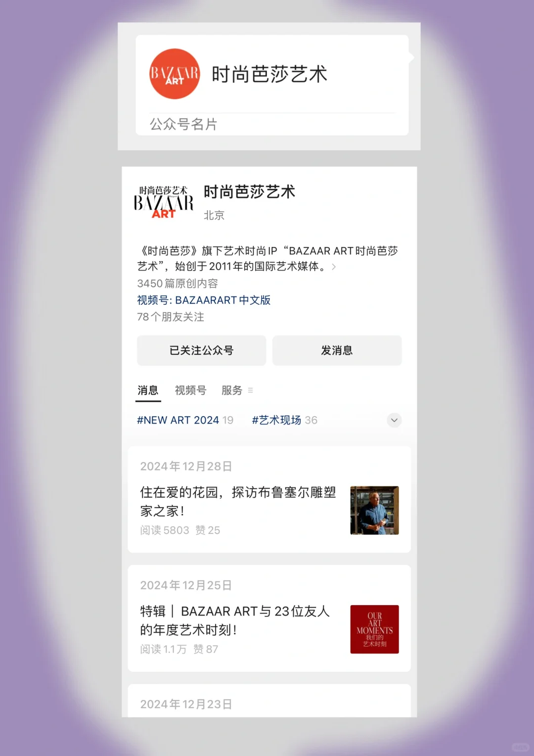
Task: Open article 特辑｜BAZAAR ART与23位友人的年度艺术时刻
Action: (235, 620)
